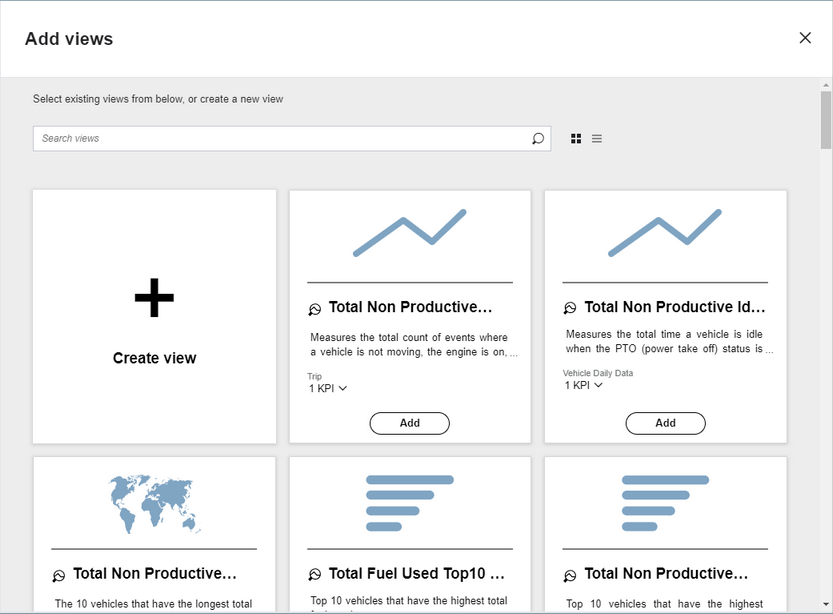Viewport: 833px width, 614px height.
Task: Click the 'Select existing views from below' instruction text
Action: click(158, 99)
